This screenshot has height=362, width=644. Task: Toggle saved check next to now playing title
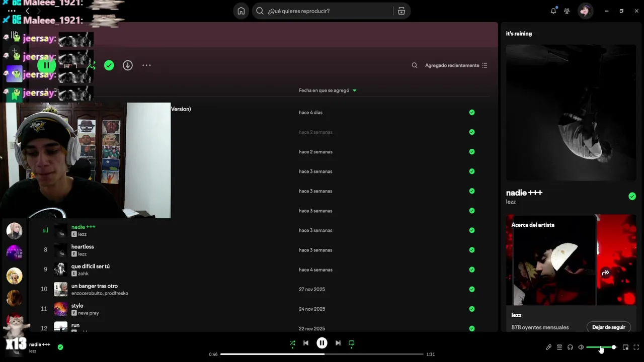point(60,347)
